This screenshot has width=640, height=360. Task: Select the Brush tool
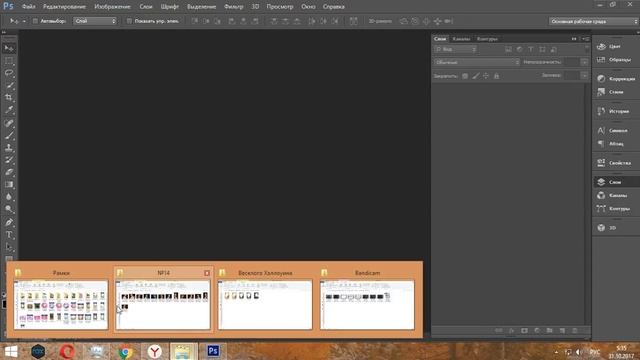(9, 135)
